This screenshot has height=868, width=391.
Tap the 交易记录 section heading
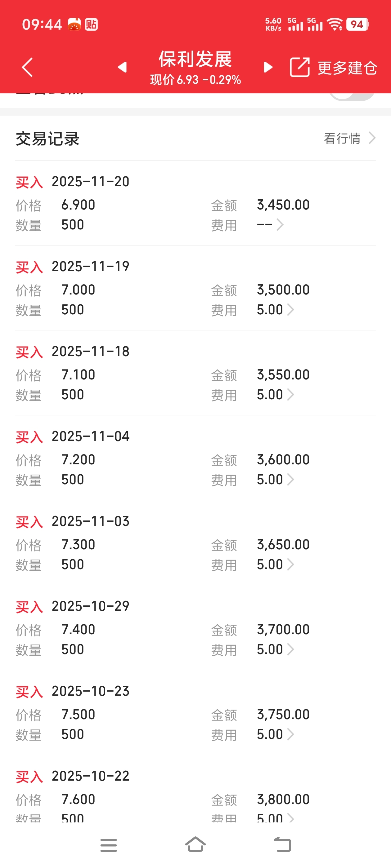tap(47, 139)
